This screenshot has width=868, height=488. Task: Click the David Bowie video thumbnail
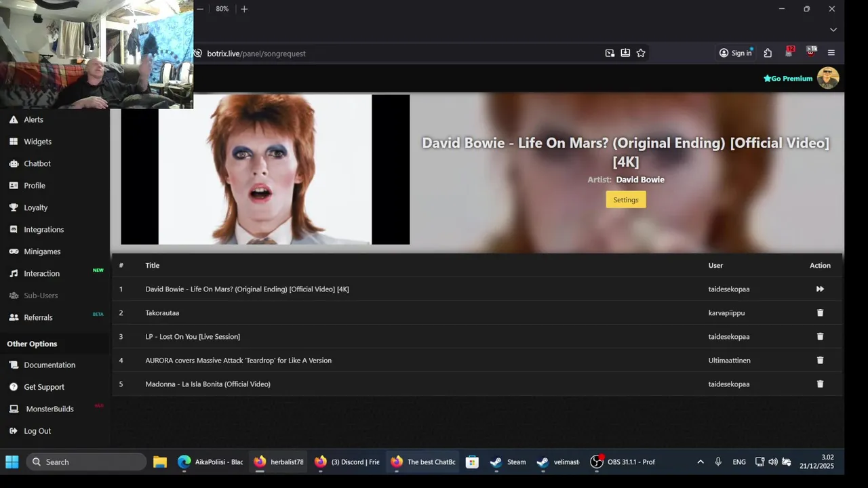(x=265, y=169)
